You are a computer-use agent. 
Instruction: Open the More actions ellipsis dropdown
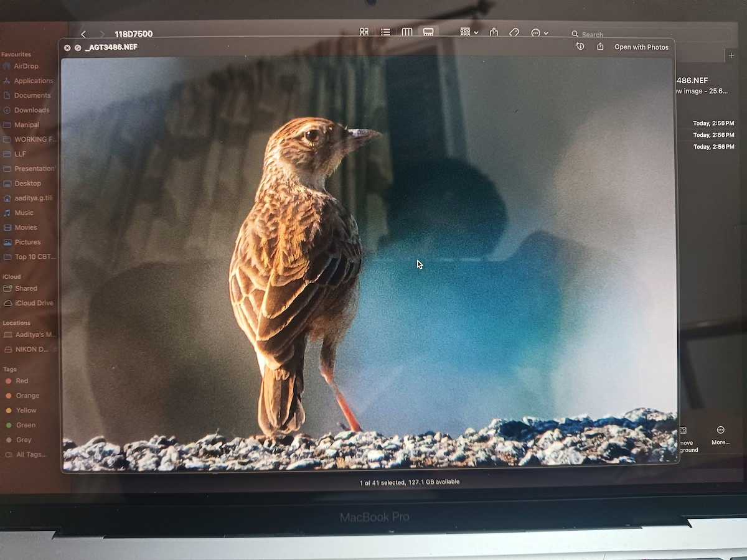click(x=537, y=32)
